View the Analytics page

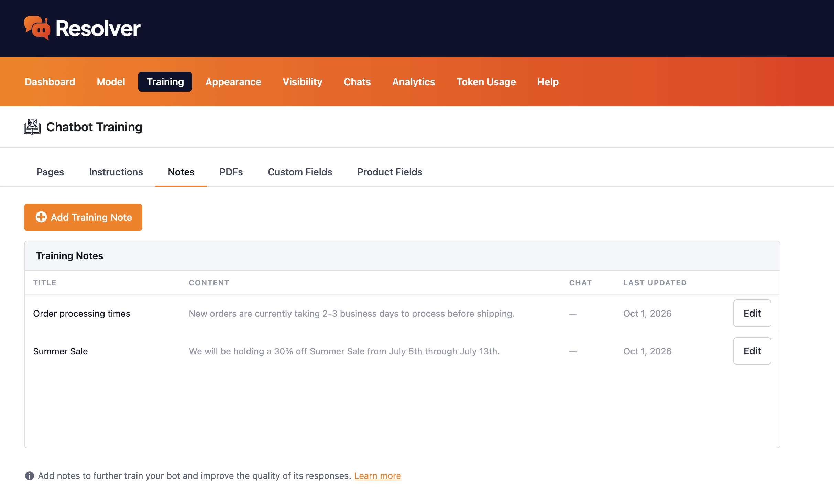(x=414, y=82)
